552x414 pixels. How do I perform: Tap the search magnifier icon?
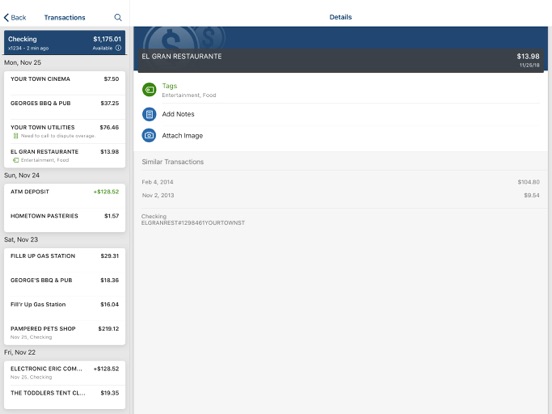tap(118, 17)
